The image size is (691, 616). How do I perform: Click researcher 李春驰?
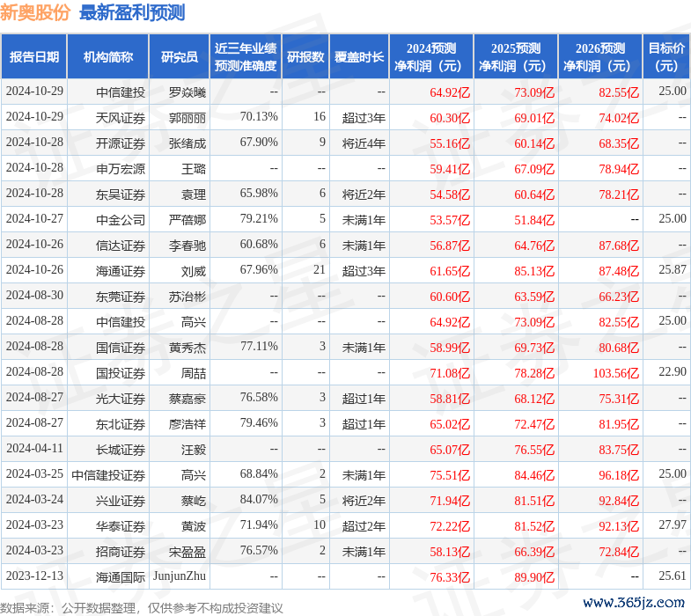(187, 246)
